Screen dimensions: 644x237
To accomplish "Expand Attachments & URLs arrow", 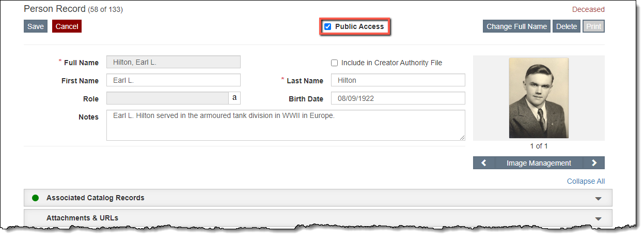I will coord(598,218).
